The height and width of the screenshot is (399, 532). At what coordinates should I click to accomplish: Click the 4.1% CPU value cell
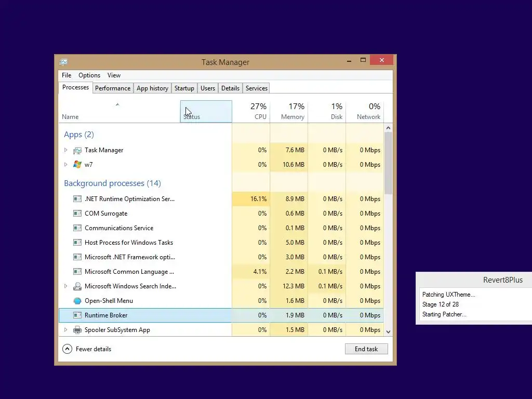pos(251,272)
